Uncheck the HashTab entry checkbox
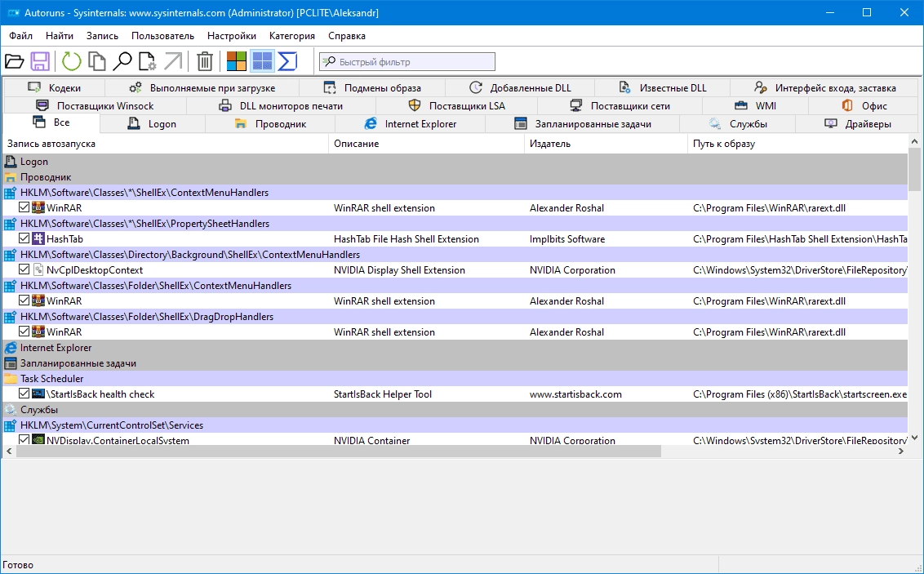The width and height of the screenshot is (924, 574). (x=24, y=238)
